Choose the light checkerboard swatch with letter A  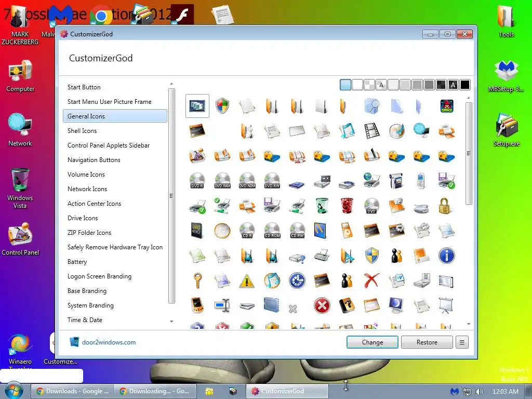(x=381, y=85)
